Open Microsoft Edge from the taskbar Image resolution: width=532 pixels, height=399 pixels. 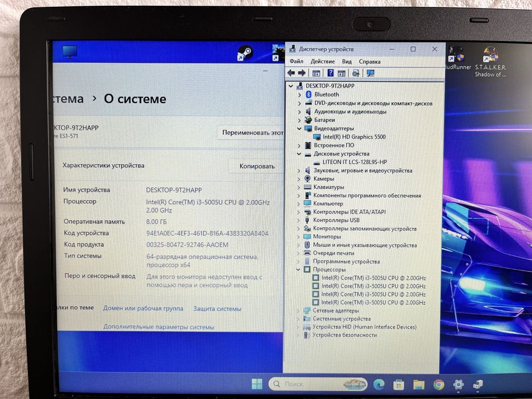coord(379,384)
